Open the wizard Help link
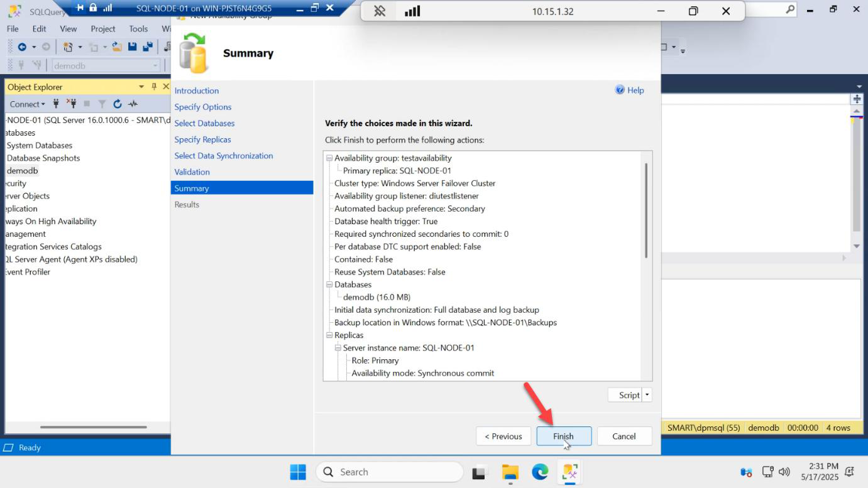The image size is (868, 488). (x=635, y=90)
